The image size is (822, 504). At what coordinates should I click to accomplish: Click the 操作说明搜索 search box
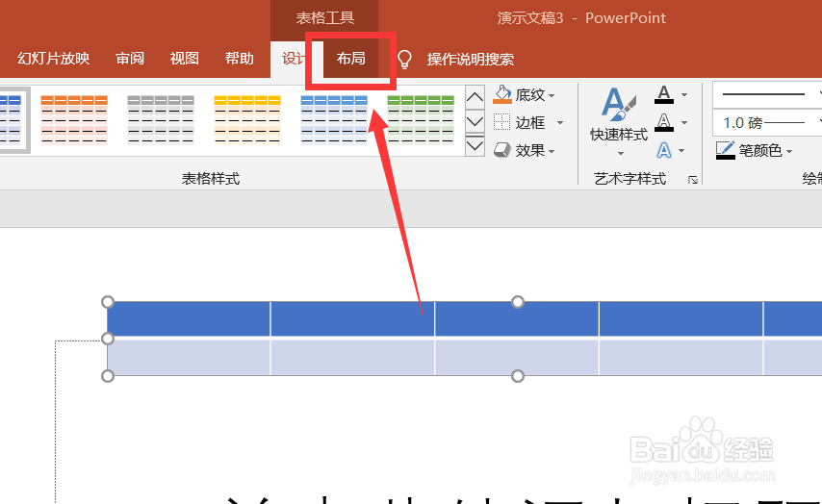point(471,60)
